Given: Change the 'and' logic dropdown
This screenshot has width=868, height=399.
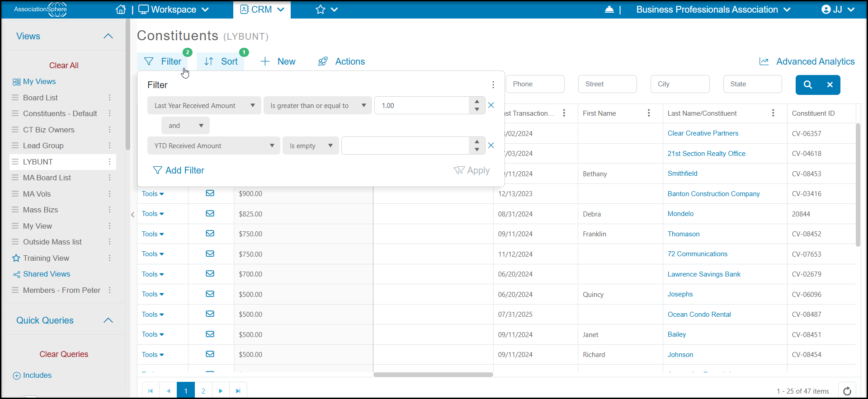Looking at the screenshot, I should pos(185,126).
